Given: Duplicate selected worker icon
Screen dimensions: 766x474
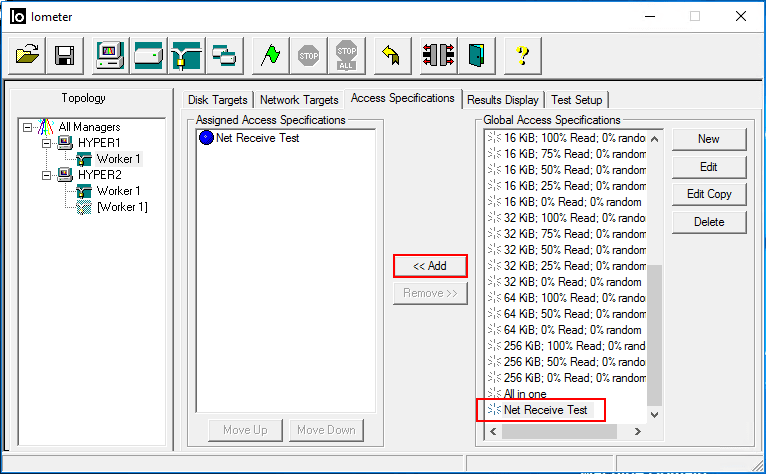Looking at the screenshot, I should (x=224, y=55).
